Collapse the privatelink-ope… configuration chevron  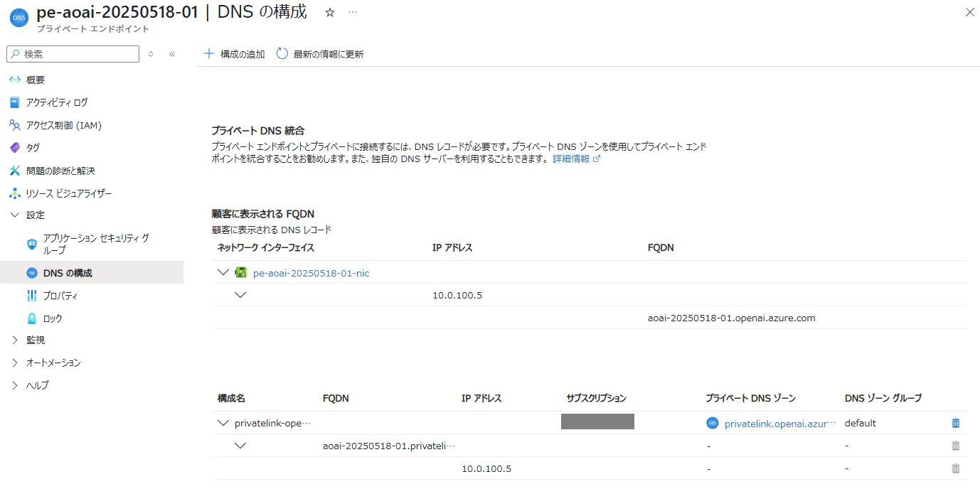pos(223,423)
